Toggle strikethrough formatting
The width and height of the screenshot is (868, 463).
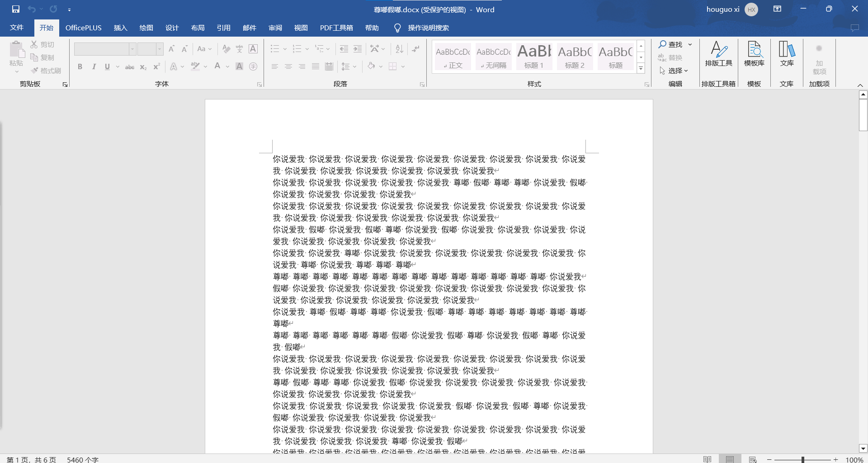pyautogui.click(x=130, y=66)
